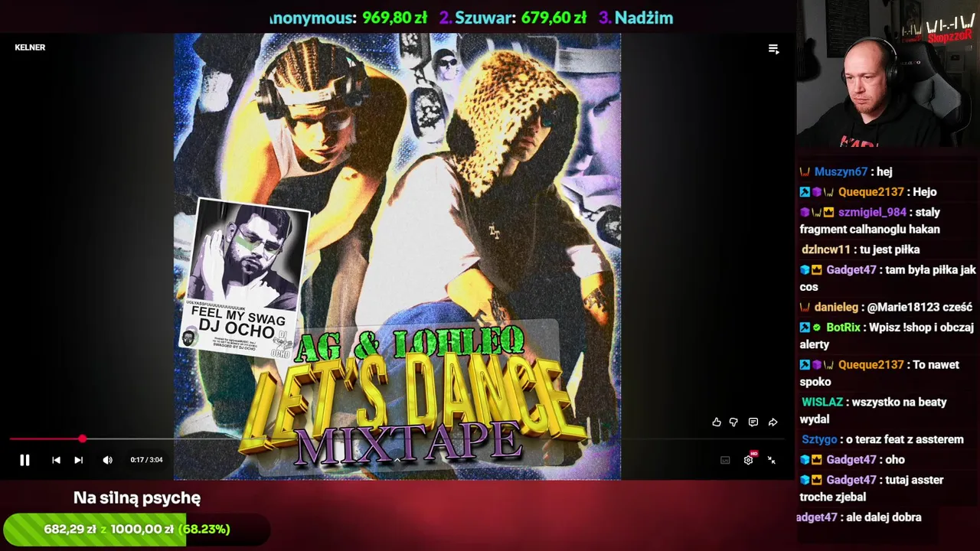
Task: Click chat username danieleg
Action: tap(836, 307)
